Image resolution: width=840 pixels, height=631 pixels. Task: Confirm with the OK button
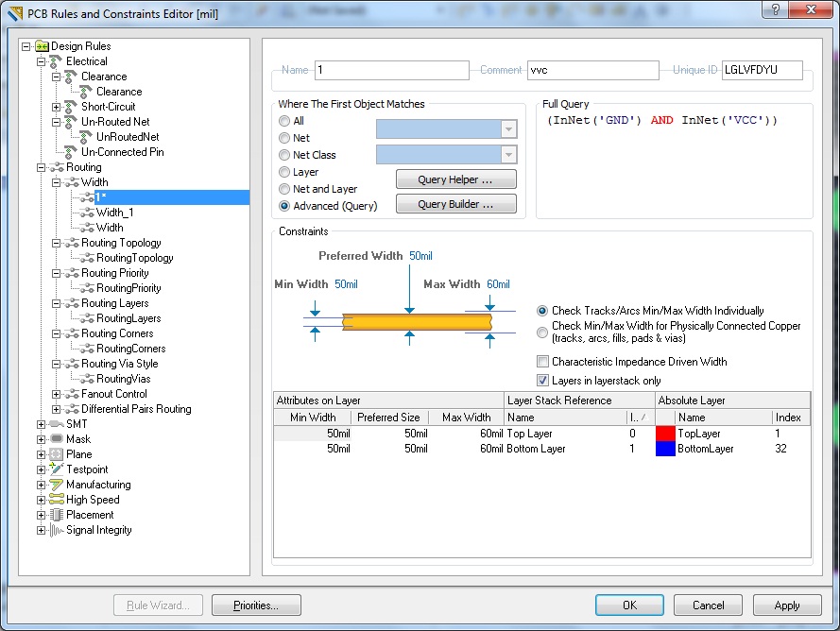point(629,605)
